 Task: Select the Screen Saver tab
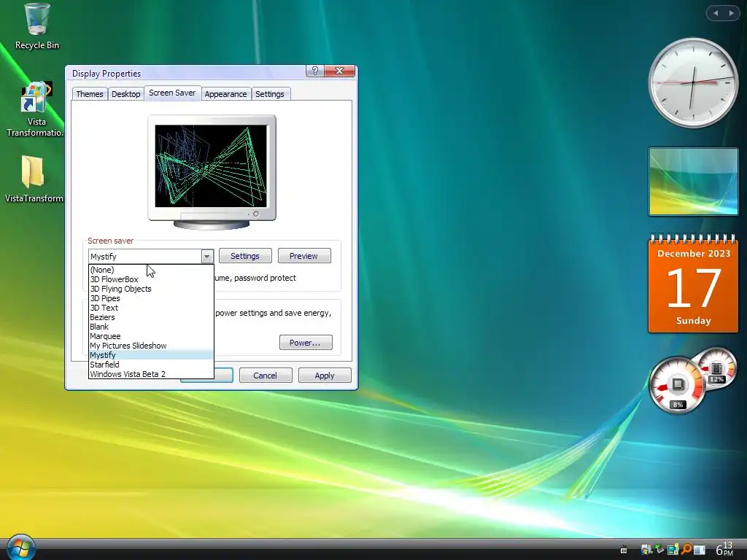point(172,93)
